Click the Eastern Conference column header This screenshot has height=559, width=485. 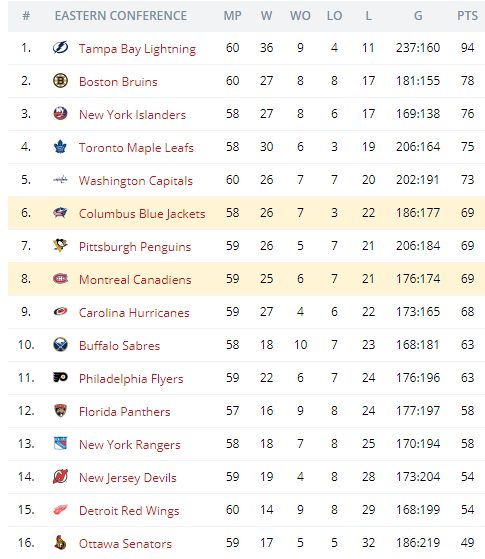121,16
